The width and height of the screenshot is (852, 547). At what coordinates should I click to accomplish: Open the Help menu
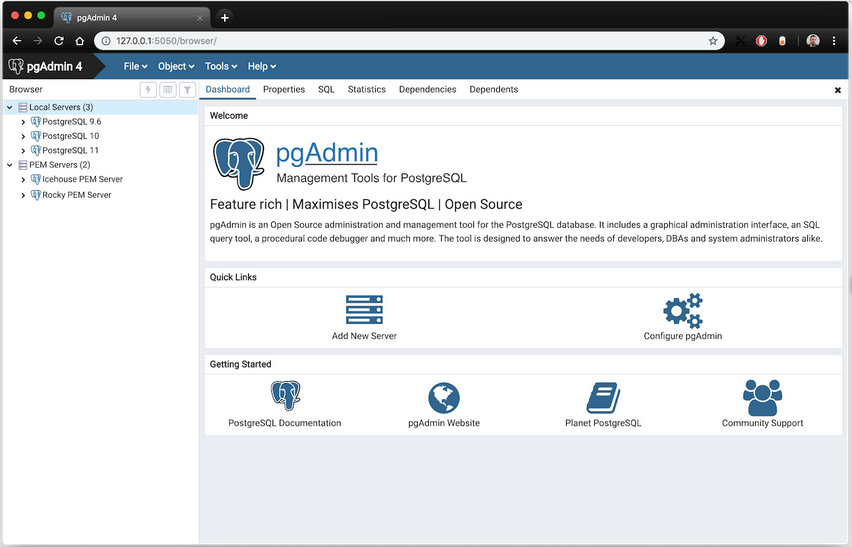pyautogui.click(x=262, y=66)
